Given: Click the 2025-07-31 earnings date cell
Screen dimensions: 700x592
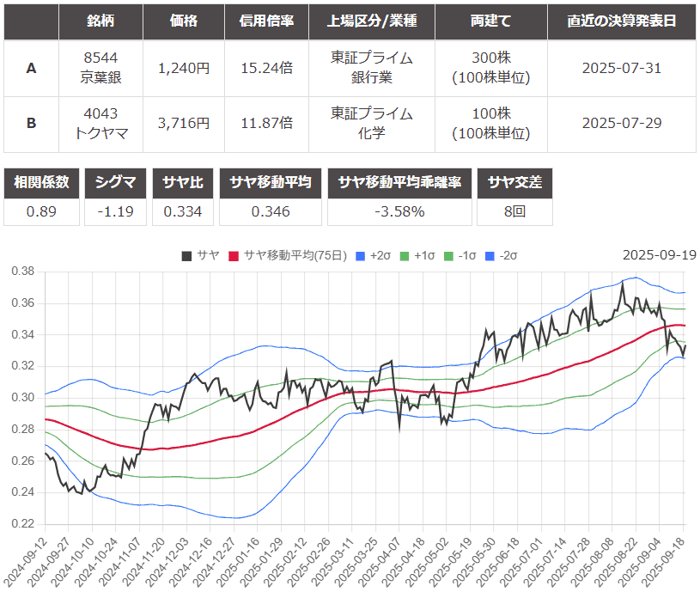Looking at the screenshot, I should click(x=621, y=68).
